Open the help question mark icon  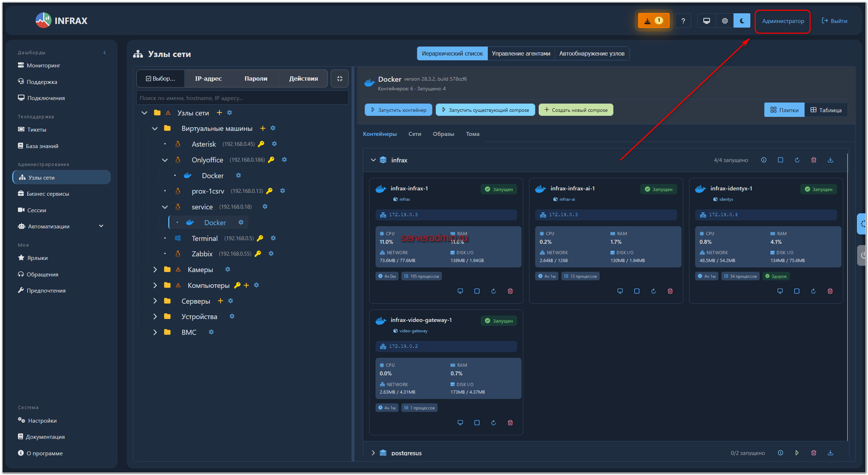click(683, 21)
